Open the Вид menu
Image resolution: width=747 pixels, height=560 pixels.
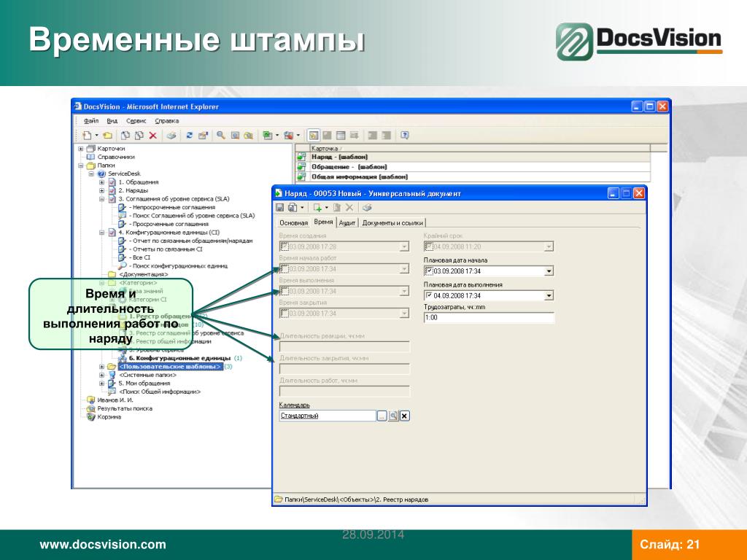tap(112, 121)
